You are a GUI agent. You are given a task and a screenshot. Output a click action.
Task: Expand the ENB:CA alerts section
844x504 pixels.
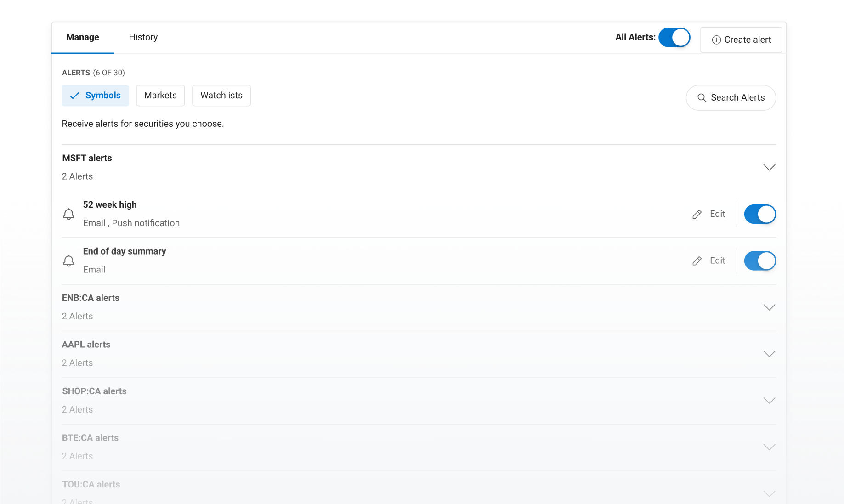[x=769, y=307]
